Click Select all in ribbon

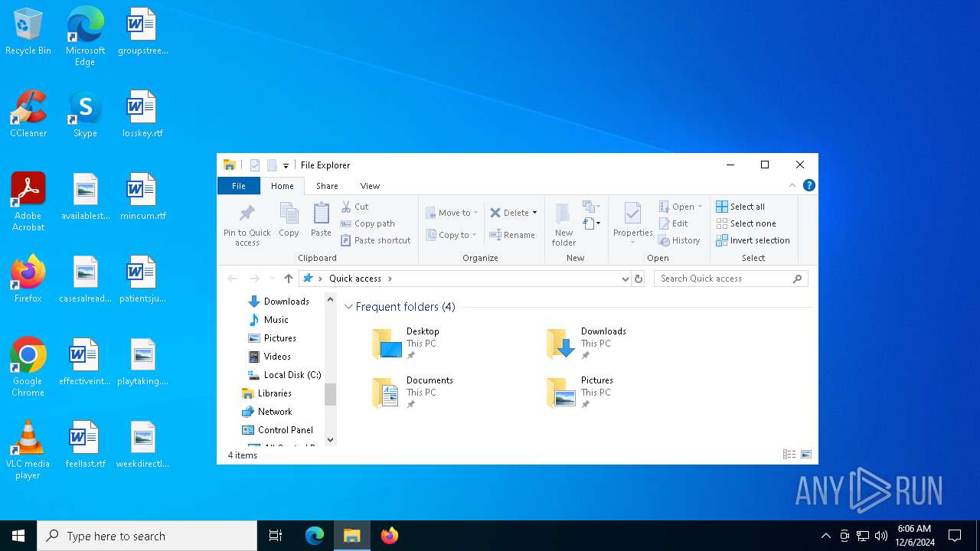(740, 207)
